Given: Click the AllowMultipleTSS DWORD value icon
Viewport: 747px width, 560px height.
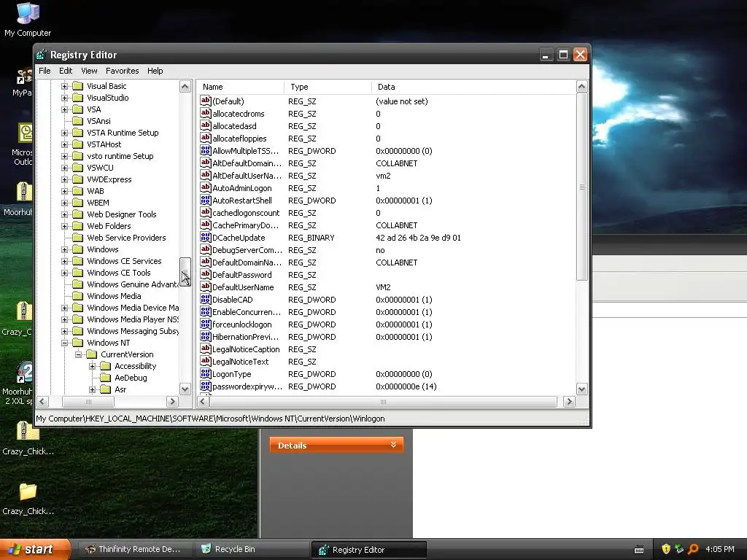Looking at the screenshot, I should point(205,150).
